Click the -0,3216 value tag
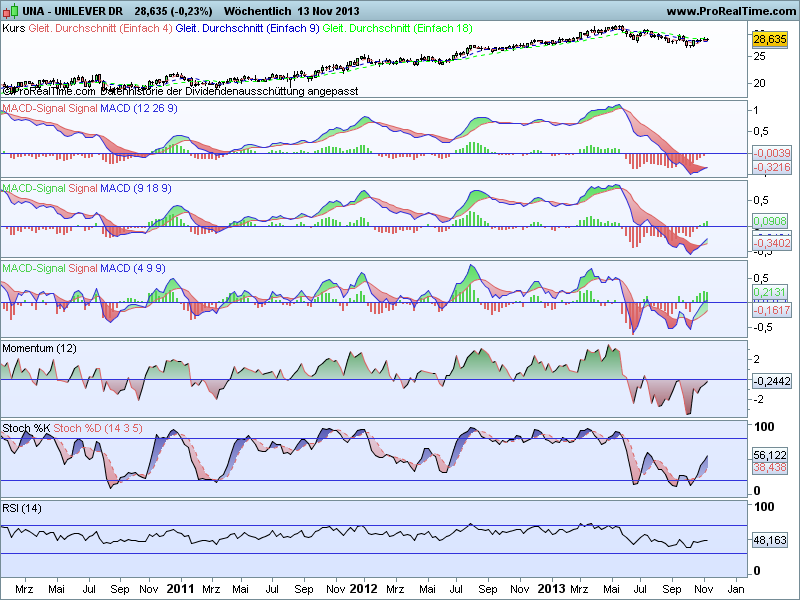 772,167
